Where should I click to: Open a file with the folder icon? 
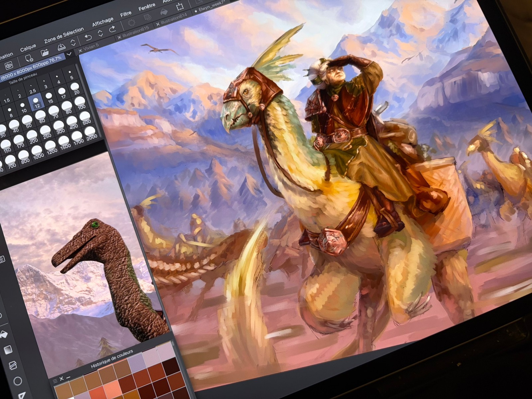pos(45,53)
